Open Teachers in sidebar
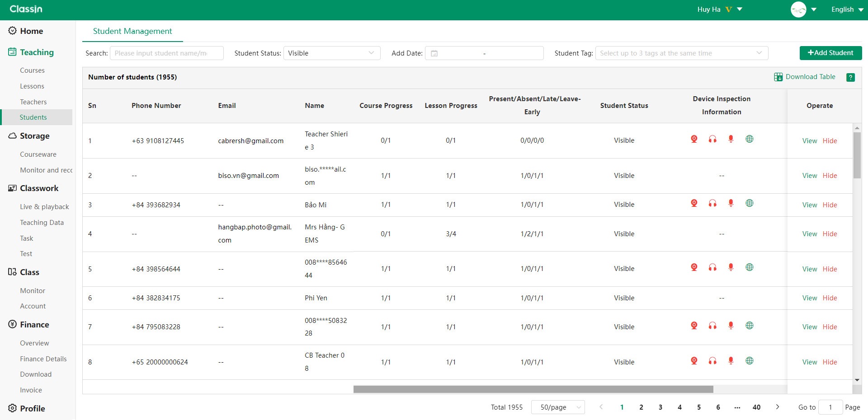Image resolution: width=868 pixels, height=420 pixels. click(33, 102)
